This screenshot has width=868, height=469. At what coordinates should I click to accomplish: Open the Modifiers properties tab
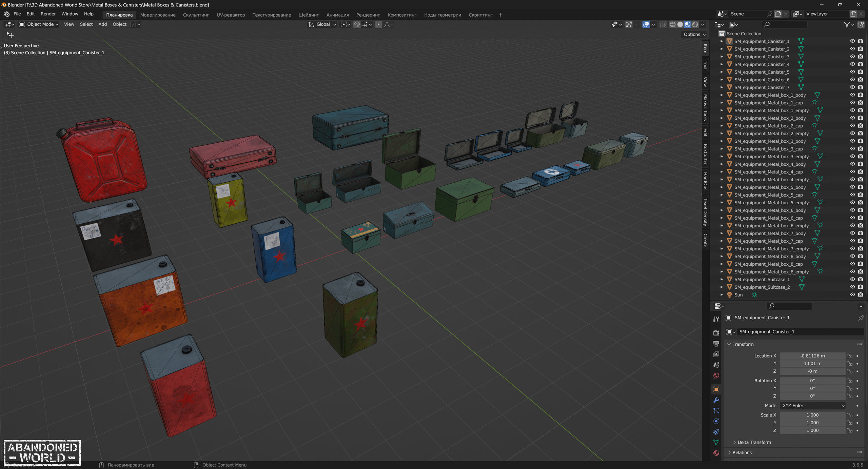pyautogui.click(x=716, y=400)
